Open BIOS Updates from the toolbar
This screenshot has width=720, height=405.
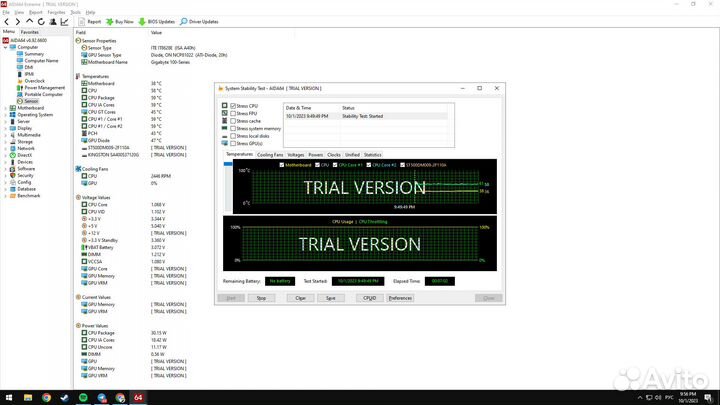tap(160, 21)
